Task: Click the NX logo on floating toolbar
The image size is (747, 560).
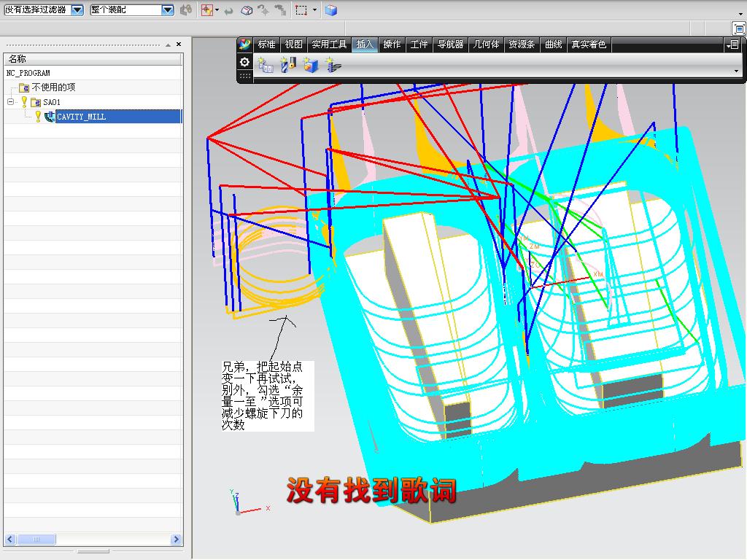Action: [x=245, y=44]
